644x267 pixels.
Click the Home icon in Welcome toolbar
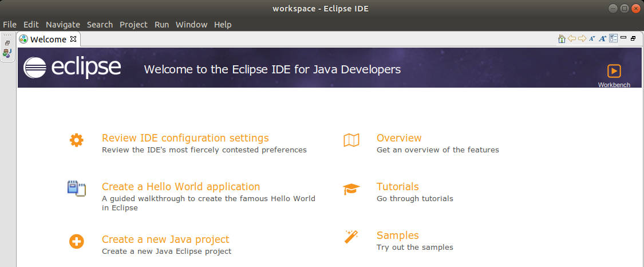click(562, 38)
